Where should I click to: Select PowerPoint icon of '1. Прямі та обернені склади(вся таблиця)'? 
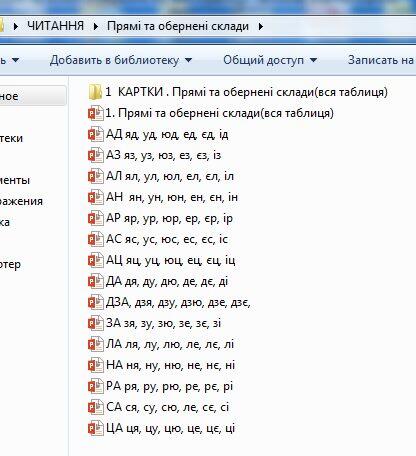[96, 113]
